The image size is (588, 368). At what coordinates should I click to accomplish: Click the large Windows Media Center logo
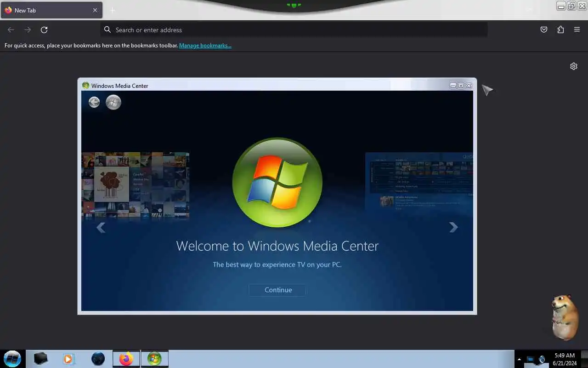(x=277, y=183)
